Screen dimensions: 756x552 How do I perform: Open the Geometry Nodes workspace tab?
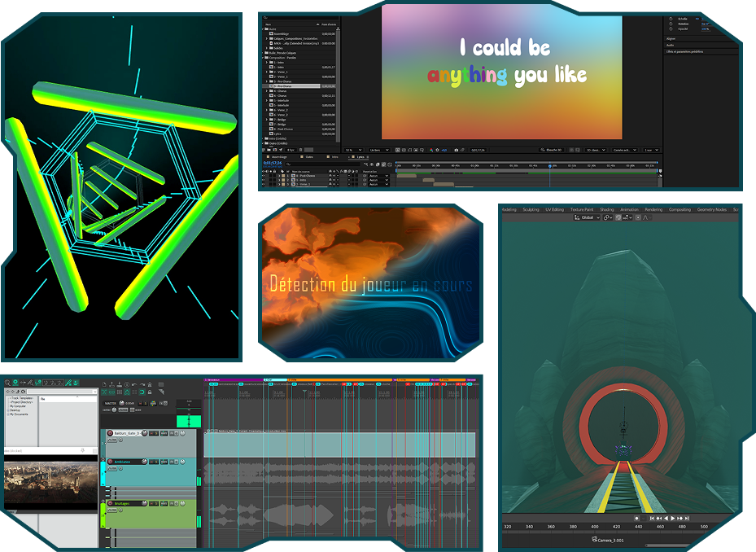pyautogui.click(x=713, y=209)
